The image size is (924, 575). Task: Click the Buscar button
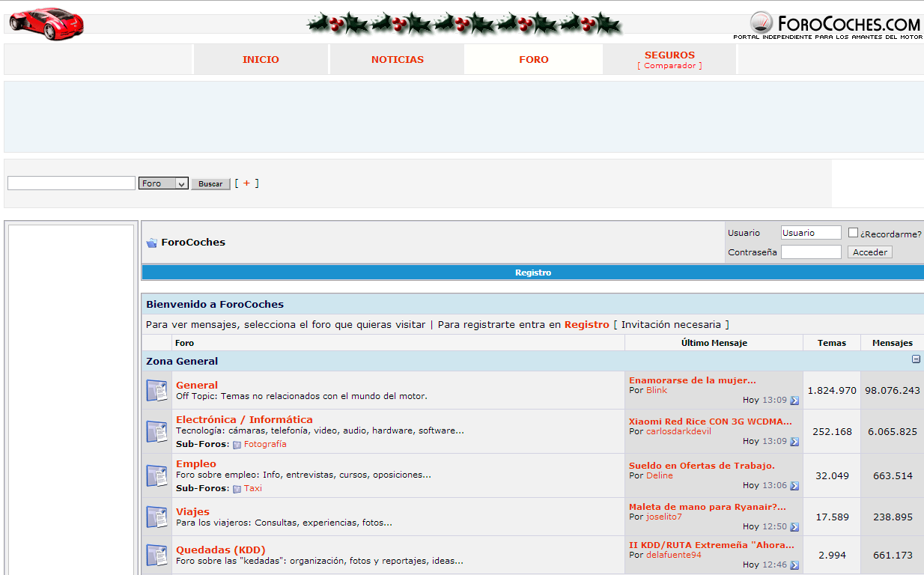pyautogui.click(x=210, y=184)
